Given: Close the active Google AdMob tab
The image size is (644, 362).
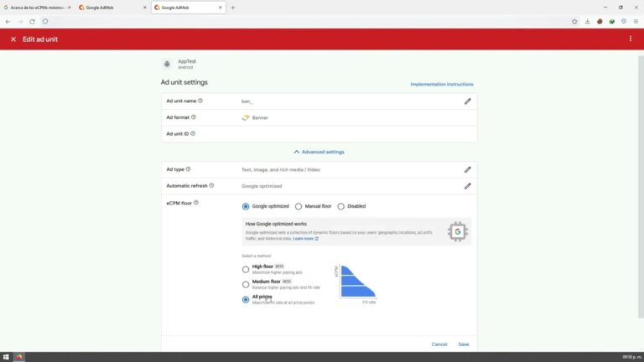Looking at the screenshot, I should (221, 8).
